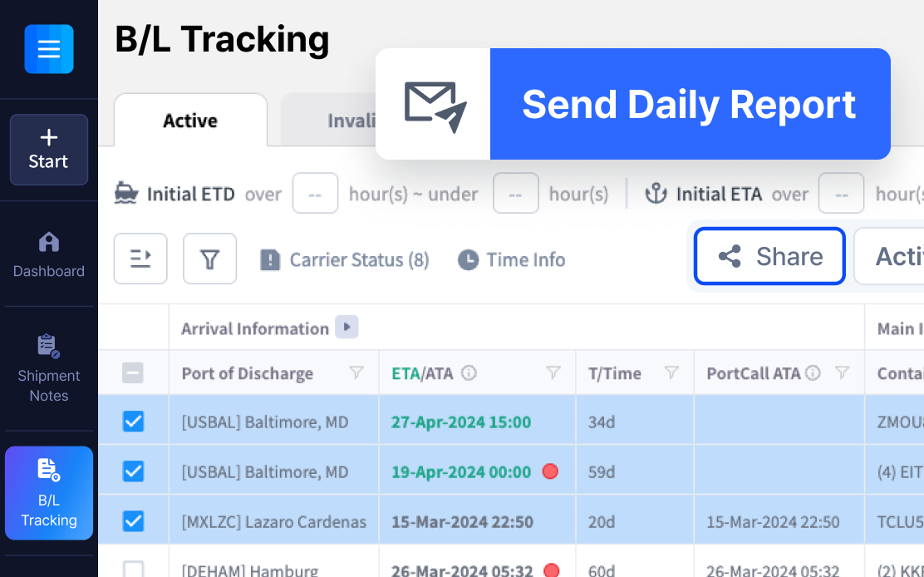Expand the Arrival Information column group
The image size is (924, 577).
[x=346, y=328]
